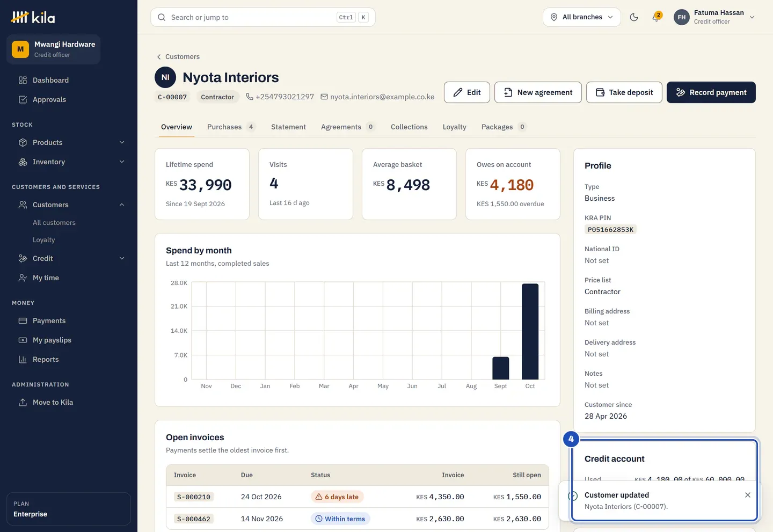
Task: Click the New agreement button
Action: point(538,92)
